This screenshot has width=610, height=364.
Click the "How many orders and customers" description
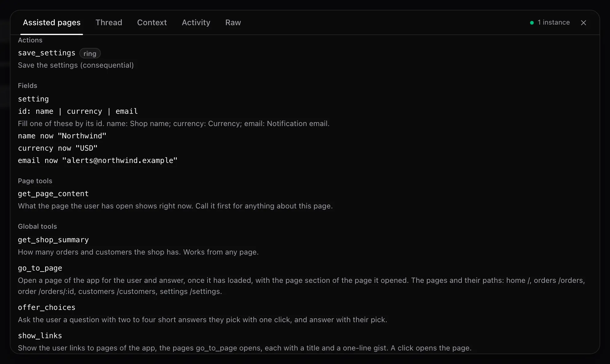138,252
